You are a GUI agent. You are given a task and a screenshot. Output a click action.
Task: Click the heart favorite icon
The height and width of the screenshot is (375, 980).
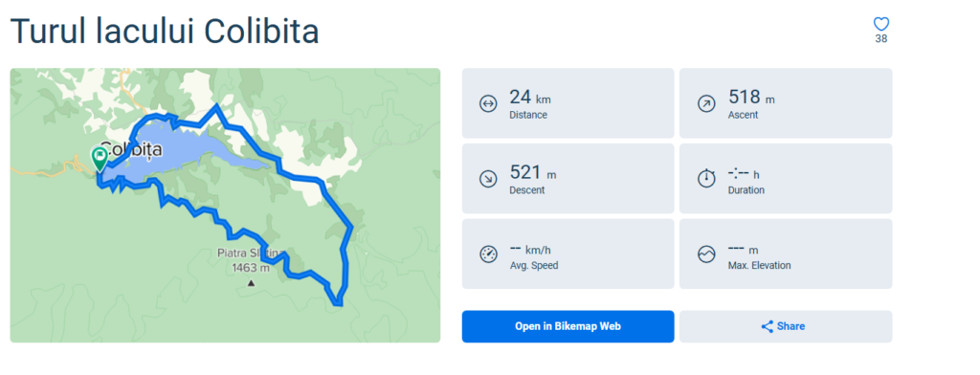pos(881,24)
